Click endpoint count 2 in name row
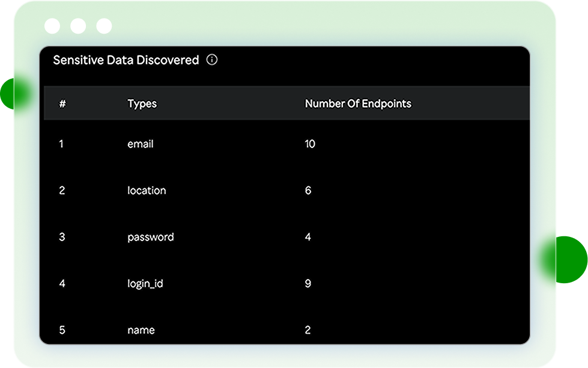This screenshot has width=588, height=368. [x=308, y=330]
